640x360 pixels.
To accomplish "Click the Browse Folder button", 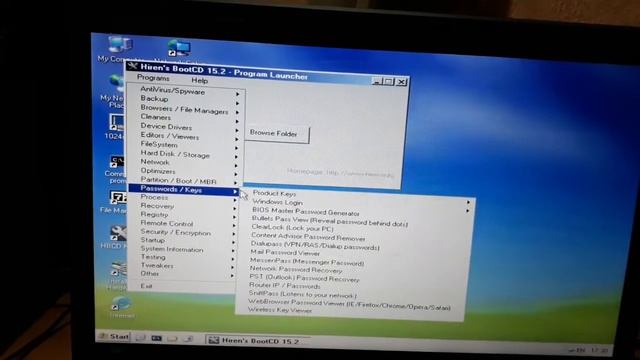I will [x=277, y=134].
